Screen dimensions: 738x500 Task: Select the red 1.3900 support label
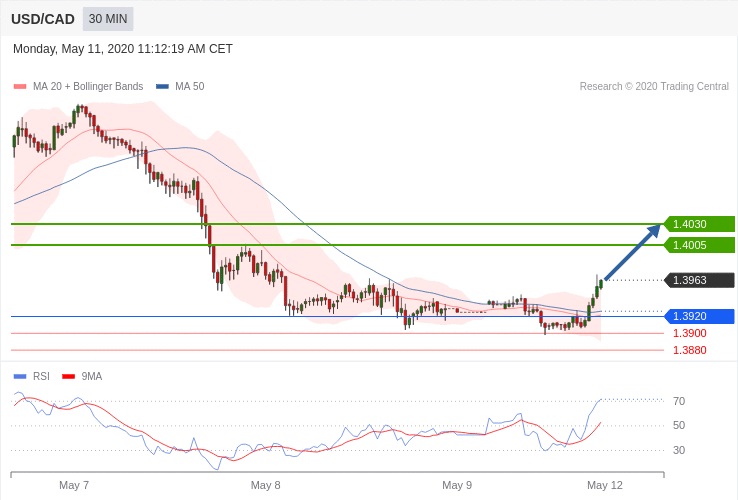click(x=689, y=333)
